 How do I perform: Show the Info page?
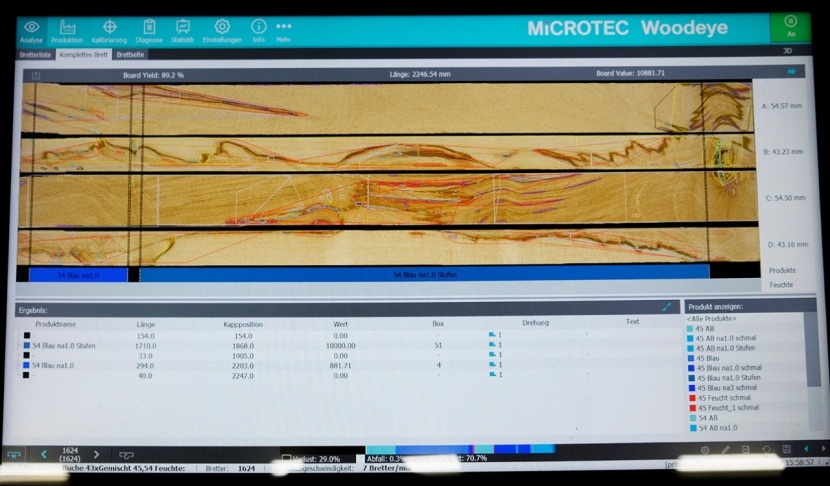click(259, 30)
